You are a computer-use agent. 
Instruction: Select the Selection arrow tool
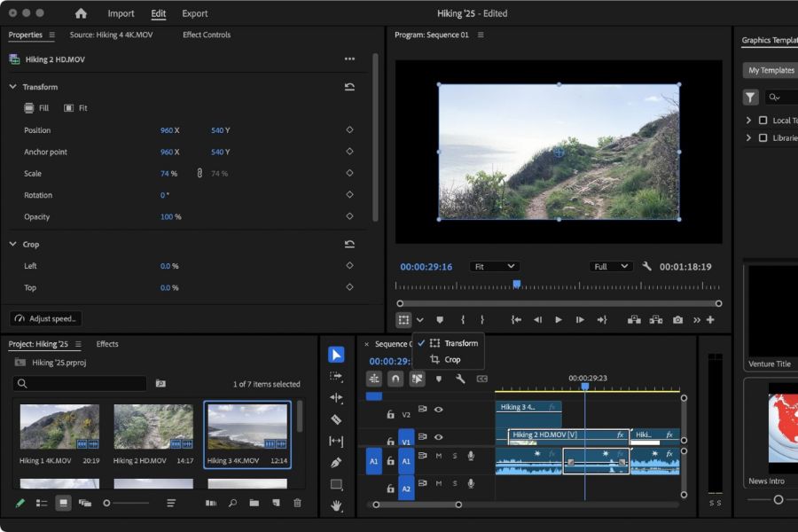(336, 355)
